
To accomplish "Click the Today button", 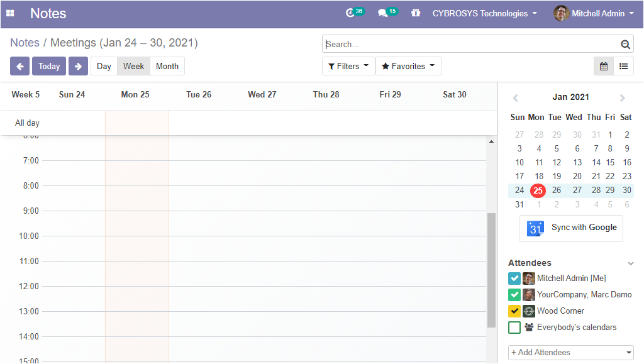I will point(49,66).
